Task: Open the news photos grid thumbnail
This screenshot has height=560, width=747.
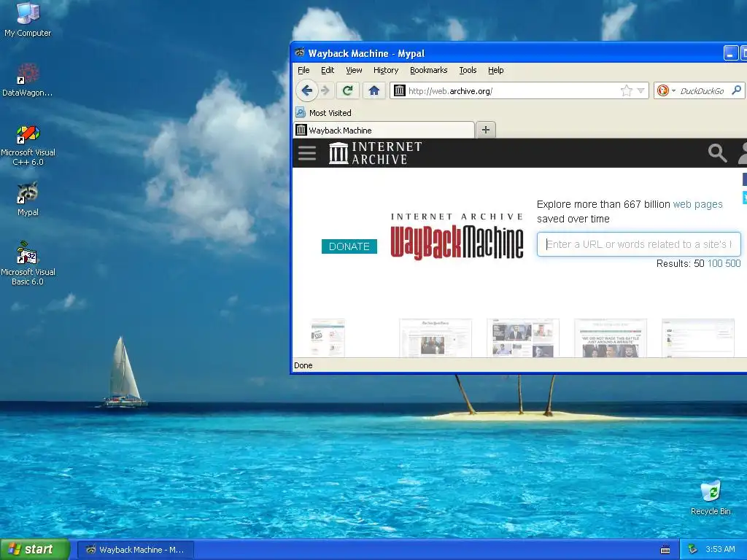Action: point(522,338)
